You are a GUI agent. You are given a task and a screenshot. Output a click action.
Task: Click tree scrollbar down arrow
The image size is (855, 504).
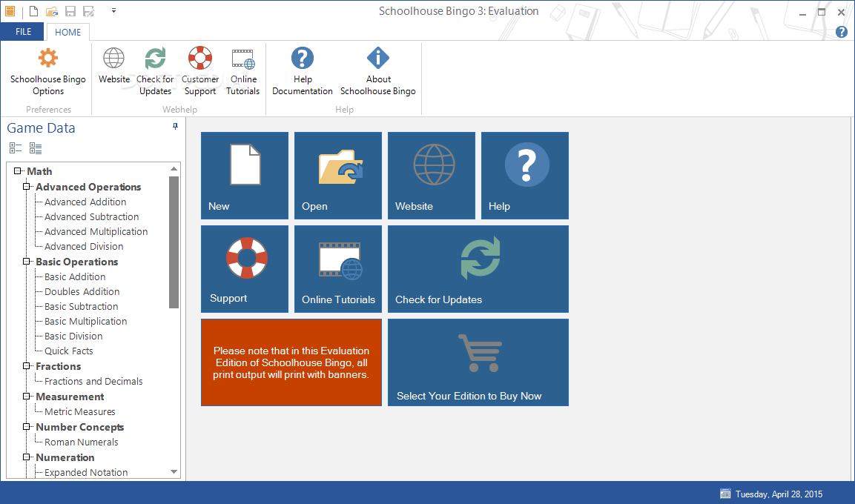(174, 472)
